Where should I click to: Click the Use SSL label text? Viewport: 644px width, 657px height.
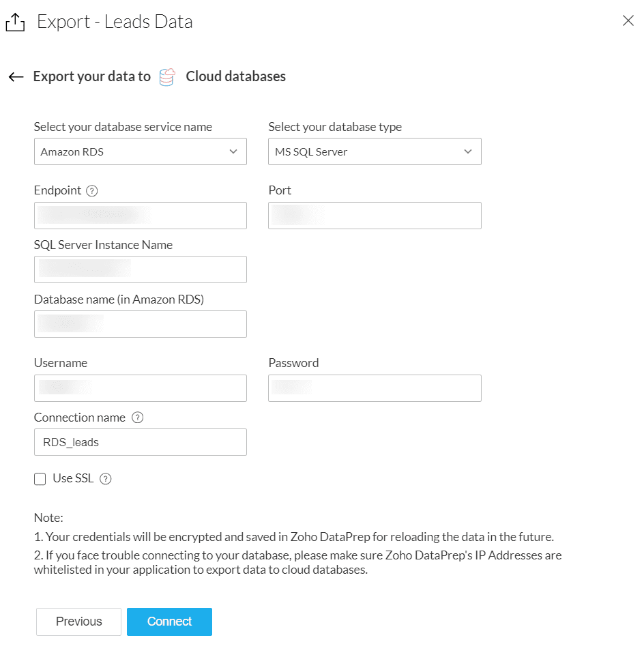click(x=73, y=479)
